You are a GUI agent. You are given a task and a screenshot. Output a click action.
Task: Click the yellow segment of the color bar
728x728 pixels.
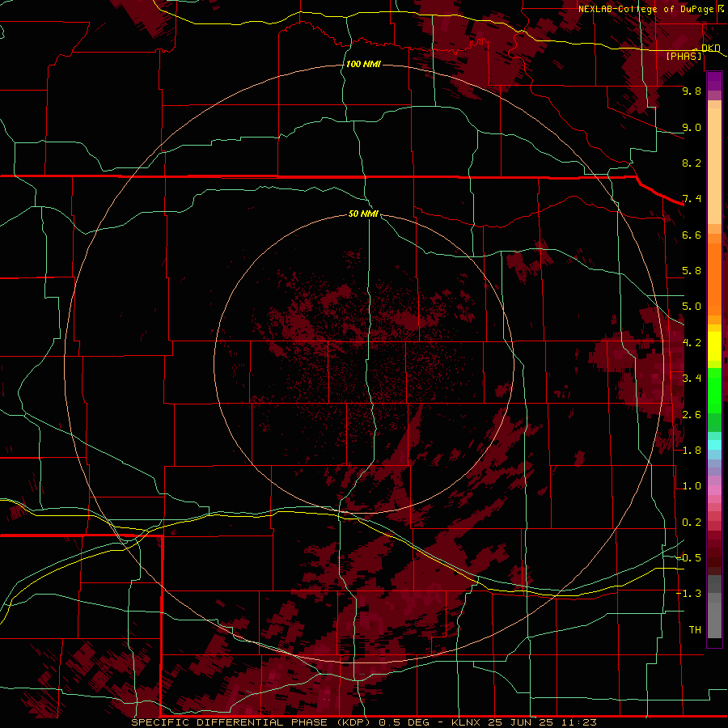[x=714, y=346]
